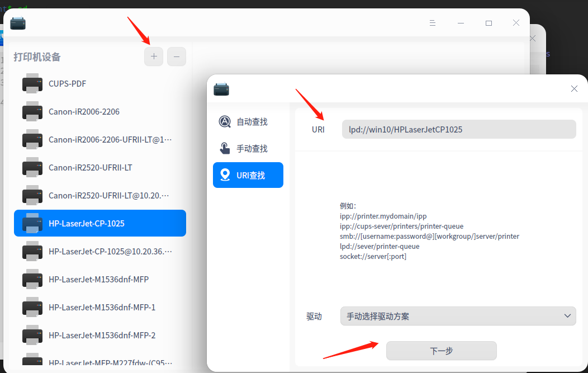Click the printer icon beside CUPS-PDF
Image resolution: width=588 pixels, height=373 pixels.
[x=32, y=83]
